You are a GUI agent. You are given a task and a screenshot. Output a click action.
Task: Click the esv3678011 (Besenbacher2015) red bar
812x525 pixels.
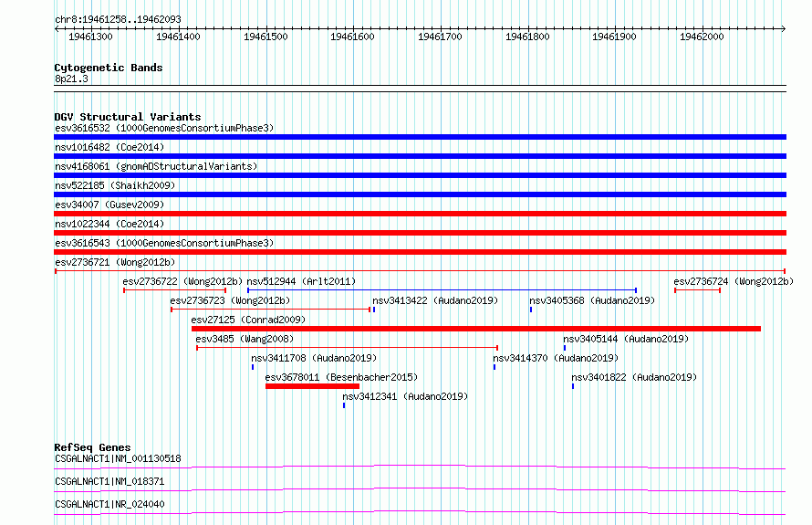[x=312, y=386]
